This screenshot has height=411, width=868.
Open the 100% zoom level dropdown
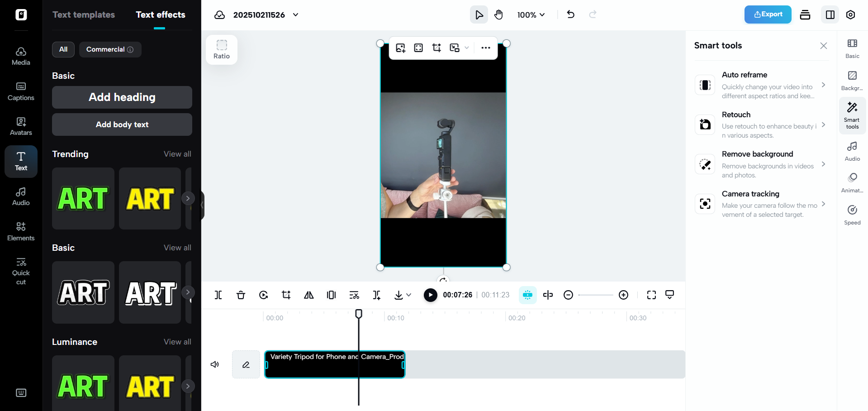click(x=531, y=14)
